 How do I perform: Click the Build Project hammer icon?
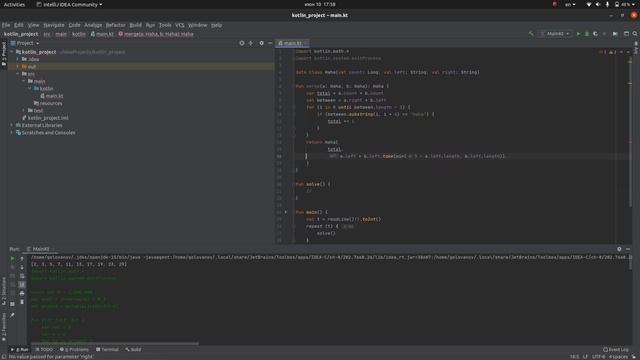(531, 34)
